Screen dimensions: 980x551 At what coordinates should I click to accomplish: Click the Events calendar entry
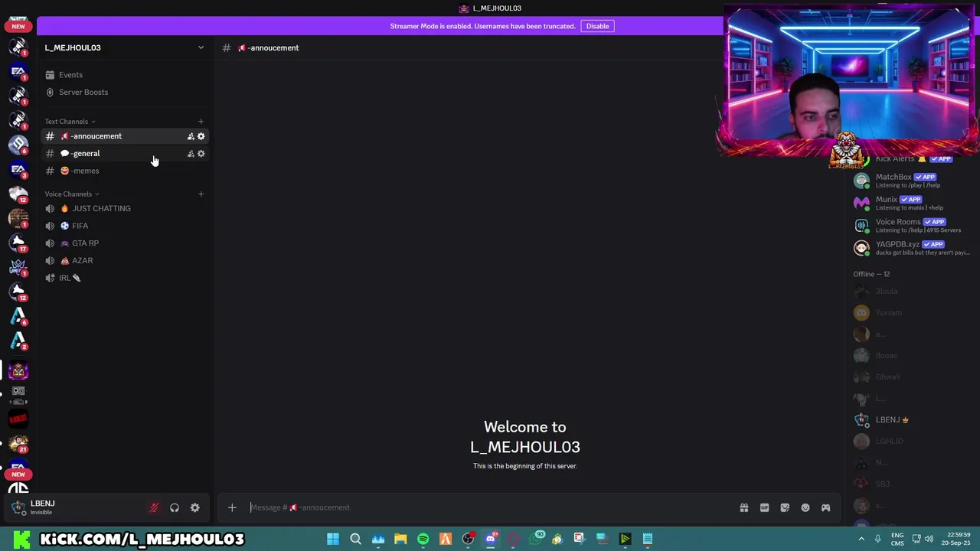pos(124,75)
